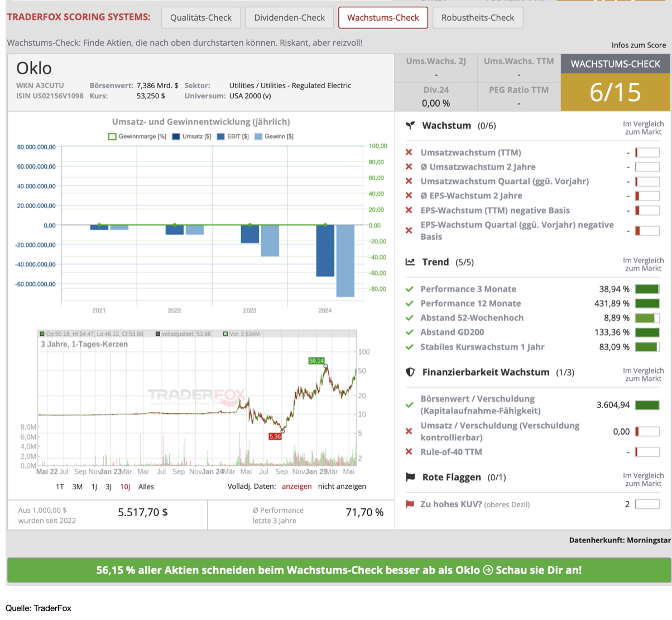Click the green check beside Börsenwert / Verschuldung
The image size is (672, 620).
pyautogui.click(x=410, y=405)
